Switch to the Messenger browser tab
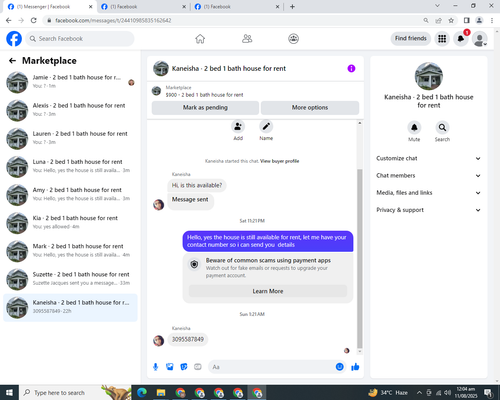The height and width of the screenshot is (400, 500). click(50, 7)
